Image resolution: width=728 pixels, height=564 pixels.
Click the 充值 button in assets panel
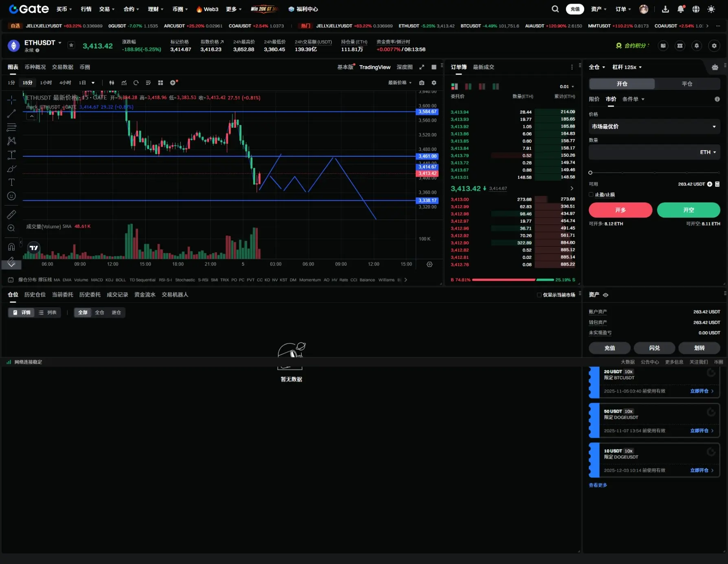coord(610,348)
